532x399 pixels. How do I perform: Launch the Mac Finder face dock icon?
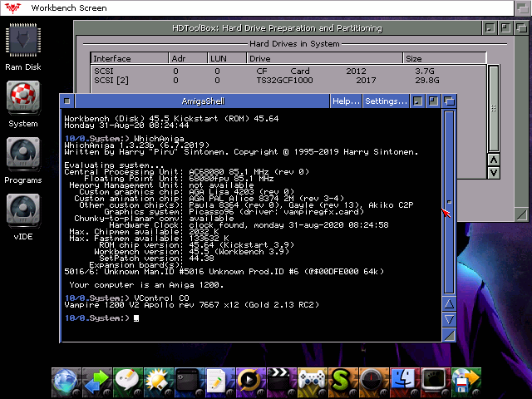405,382
